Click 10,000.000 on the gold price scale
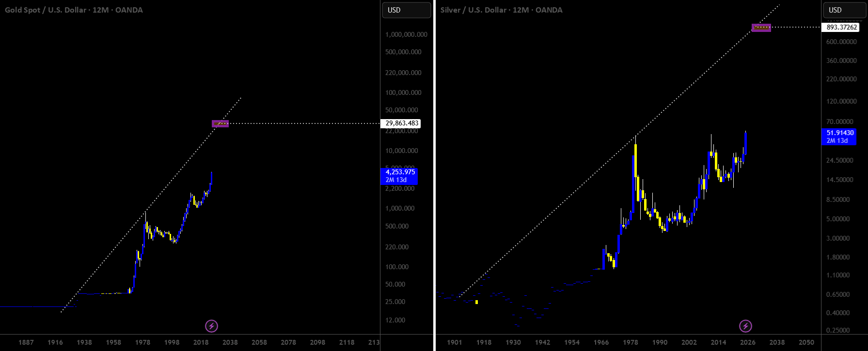 [401, 151]
